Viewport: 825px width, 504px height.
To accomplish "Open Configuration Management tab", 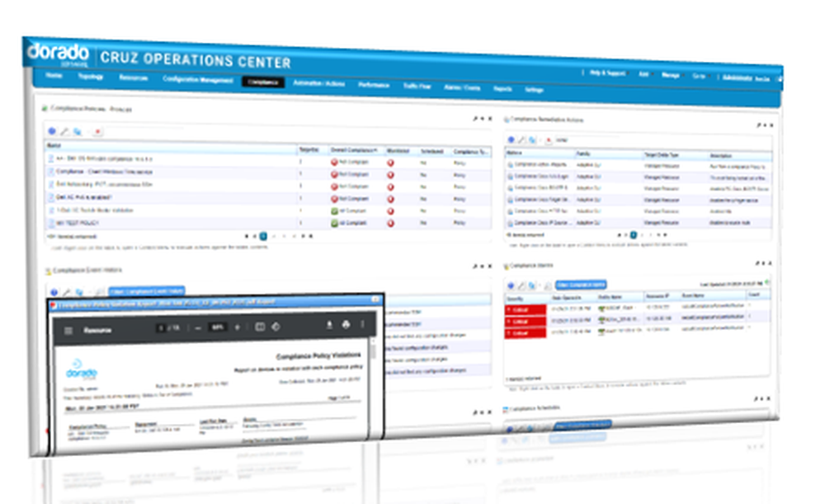I will point(197,79).
